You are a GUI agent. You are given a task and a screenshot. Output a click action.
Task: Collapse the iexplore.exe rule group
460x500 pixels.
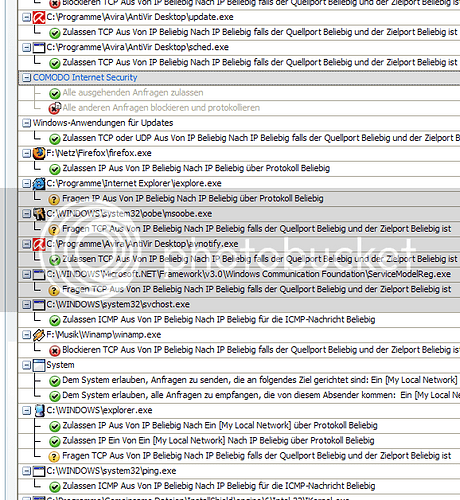click(26, 184)
